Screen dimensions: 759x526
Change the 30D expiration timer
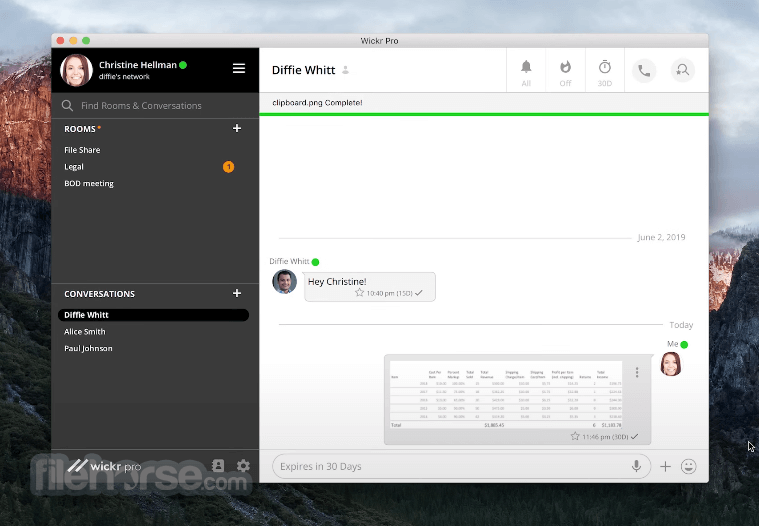click(605, 73)
